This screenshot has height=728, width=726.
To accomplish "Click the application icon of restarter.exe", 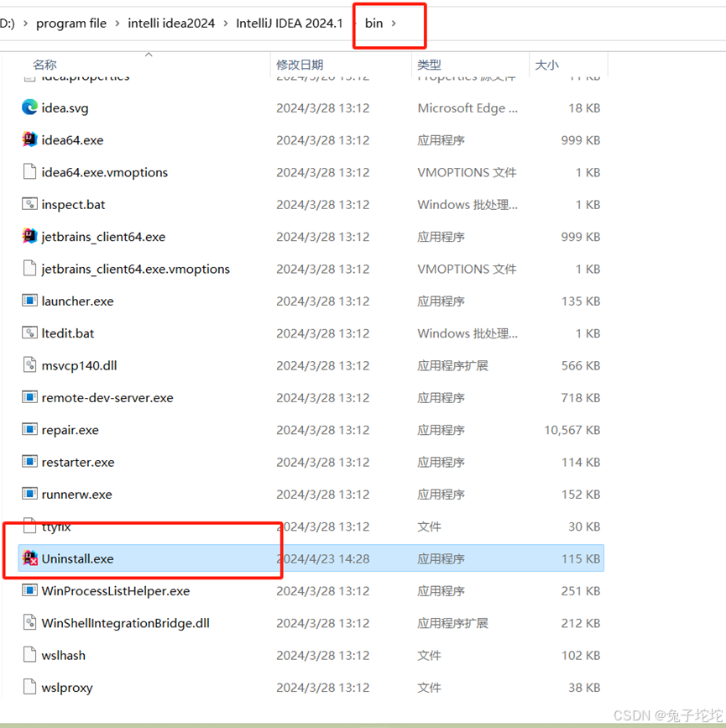I will (29, 462).
